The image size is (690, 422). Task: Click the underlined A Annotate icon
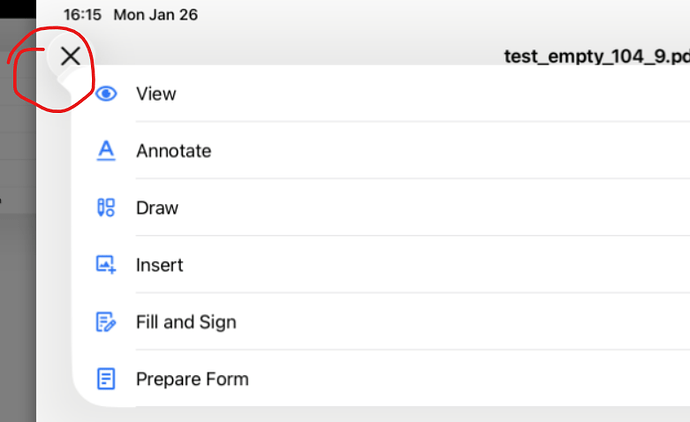(x=106, y=151)
